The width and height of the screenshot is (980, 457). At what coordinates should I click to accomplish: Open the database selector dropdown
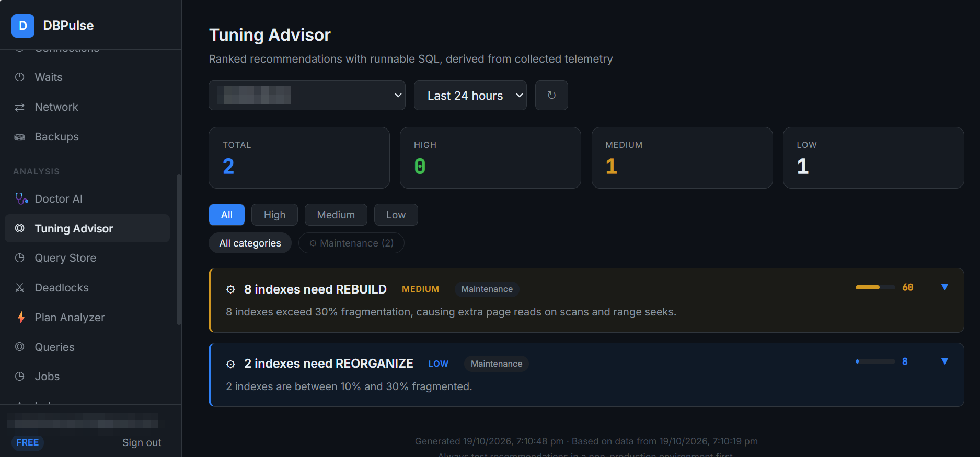pos(307,96)
